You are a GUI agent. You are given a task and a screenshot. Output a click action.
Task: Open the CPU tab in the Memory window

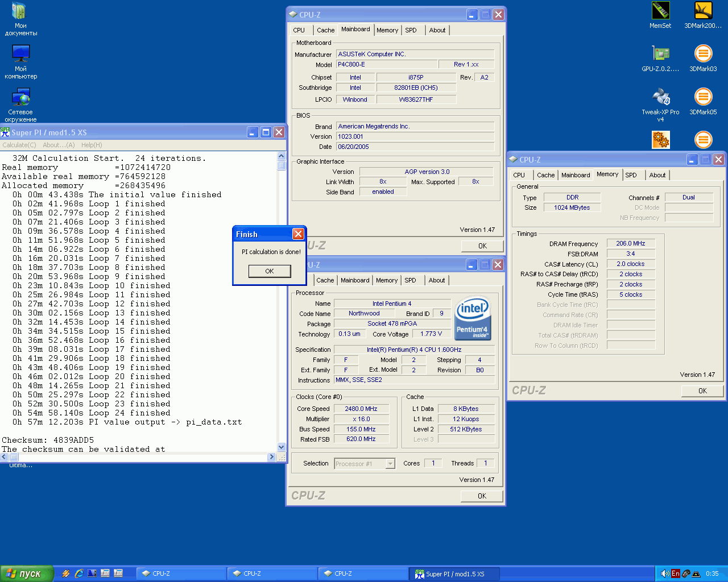click(519, 175)
